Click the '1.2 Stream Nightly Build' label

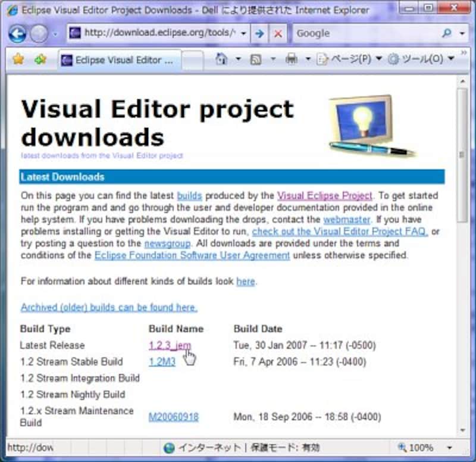coord(73,395)
